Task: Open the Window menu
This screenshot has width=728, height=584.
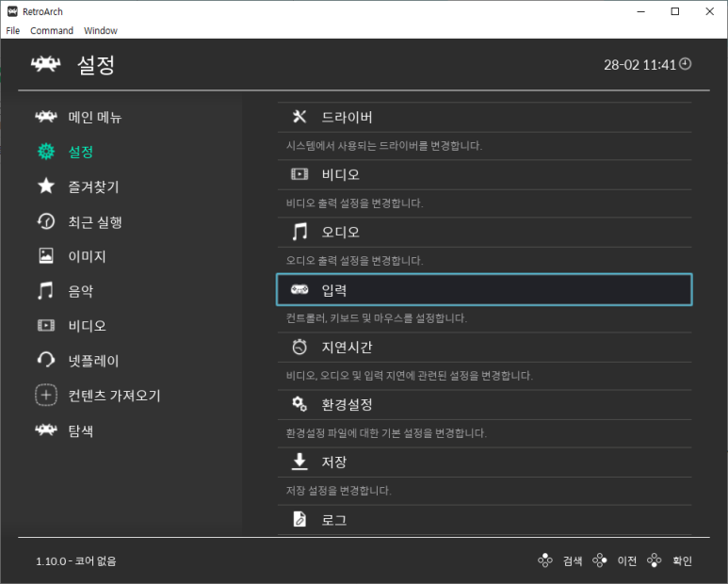Action: click(100, 31)
